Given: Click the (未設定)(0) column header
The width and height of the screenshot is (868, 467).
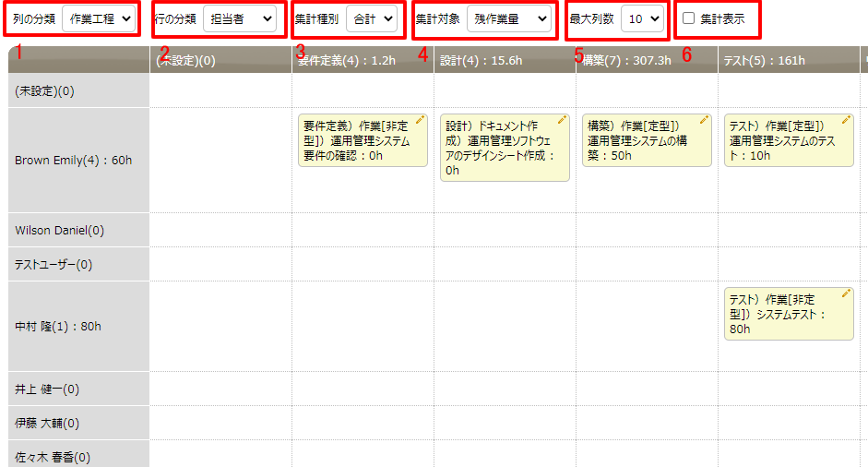Looking at the screenshot, I should 220,60.
